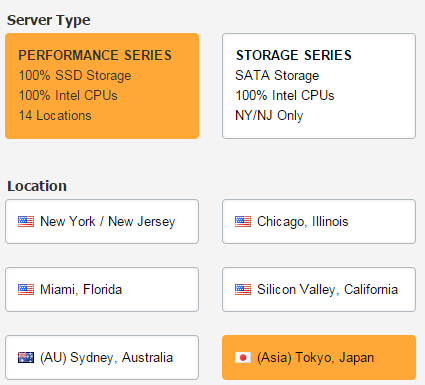425x385 pixels.
Task: Click the US flag beside Chicago
Action: tap(243, 222)
